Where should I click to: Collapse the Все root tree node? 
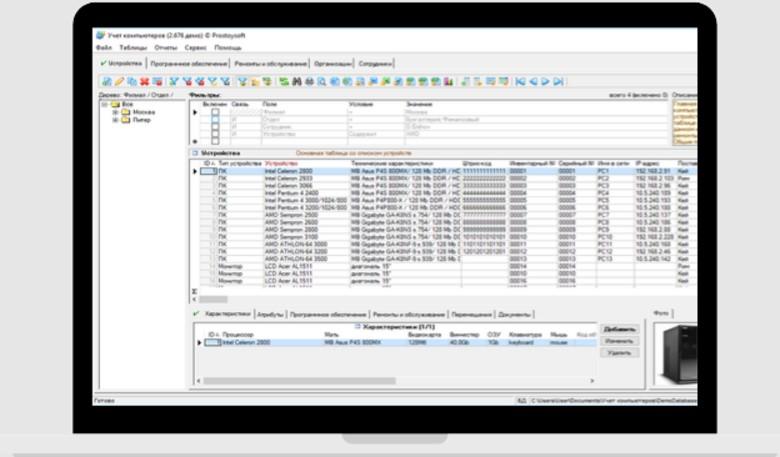[x=103, y=104]
